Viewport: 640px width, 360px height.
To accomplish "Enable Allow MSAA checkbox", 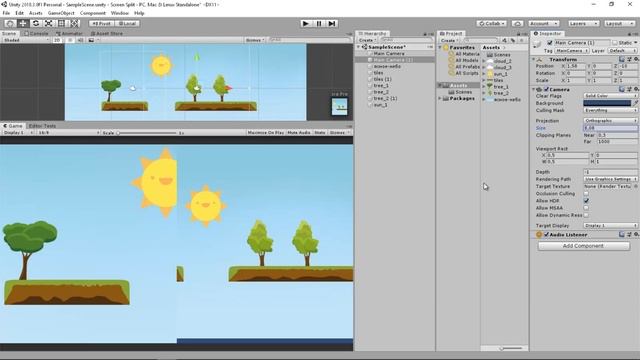I will tap(586, 208).
